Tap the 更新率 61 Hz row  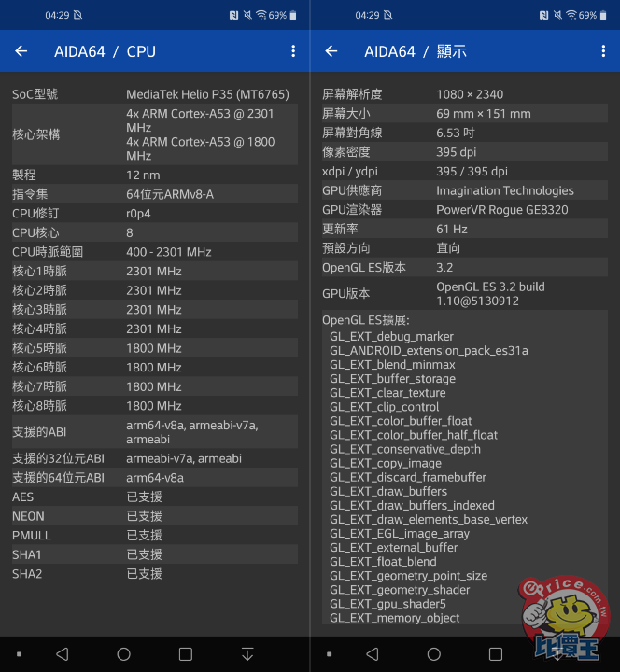[x=465, y=229]
